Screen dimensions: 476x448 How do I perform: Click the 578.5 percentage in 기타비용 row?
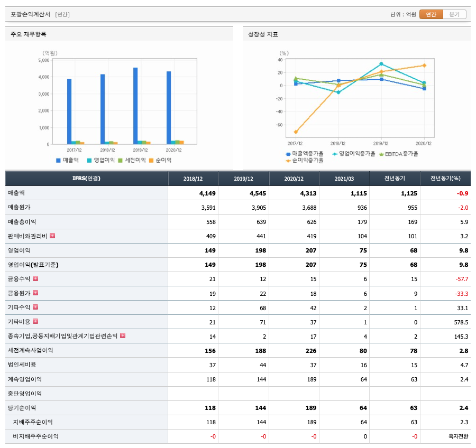[461, 322]
